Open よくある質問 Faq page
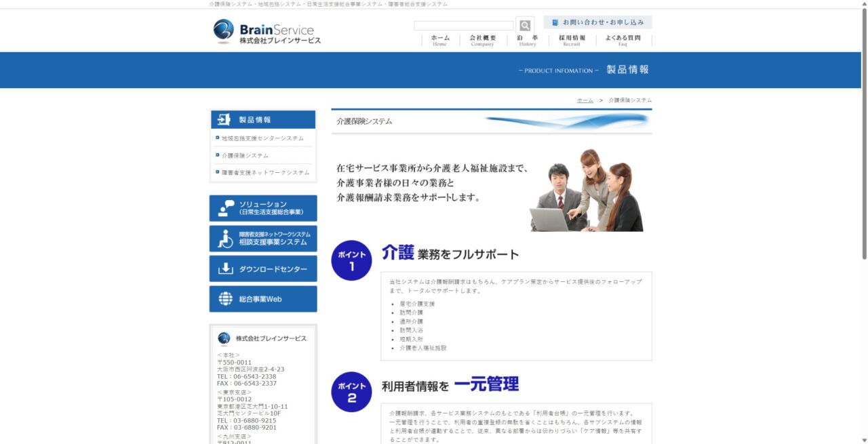The width and height of the screenshot is (868, 444). click(x=622, y=41)
